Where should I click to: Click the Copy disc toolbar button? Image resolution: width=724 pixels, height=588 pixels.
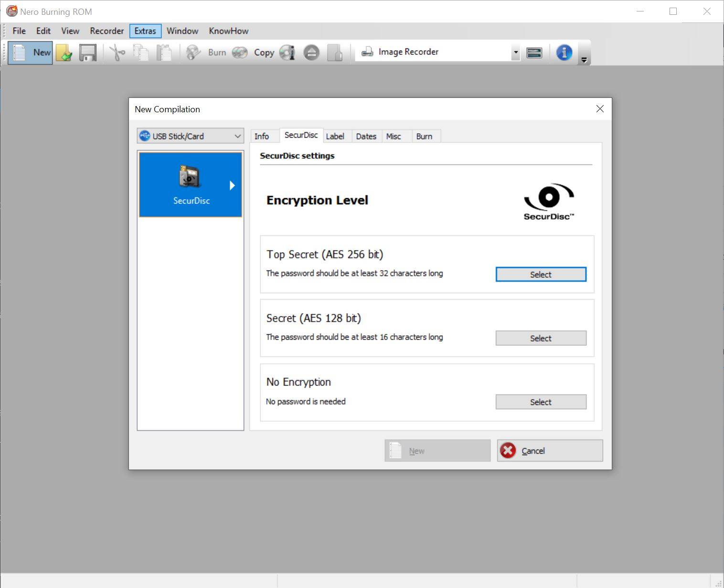point(253,53)
